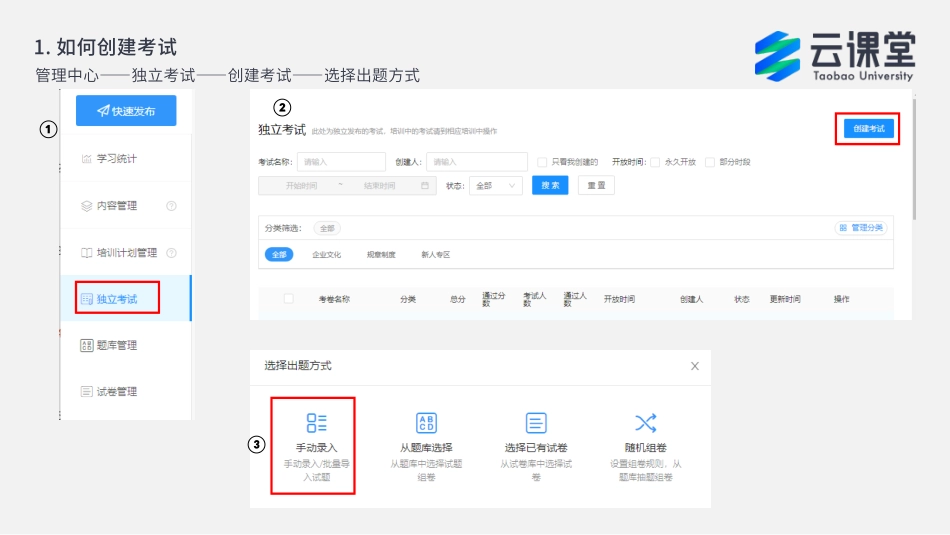The width and height of the screenshot is (950, 535).
Task: Click help icon beside 内容管理
Action: 171,206
